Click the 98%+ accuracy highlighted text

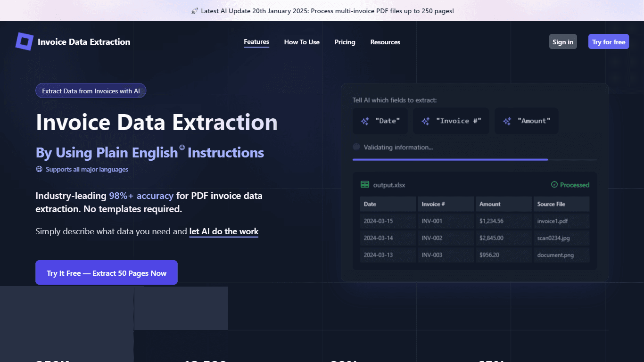point(141,196)
